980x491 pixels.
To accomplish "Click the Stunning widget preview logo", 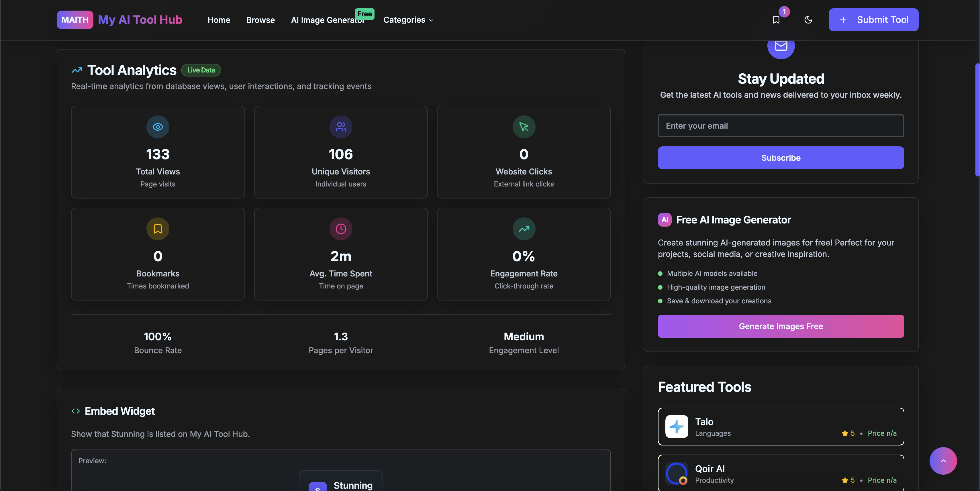I will click(x=318, y=487).
